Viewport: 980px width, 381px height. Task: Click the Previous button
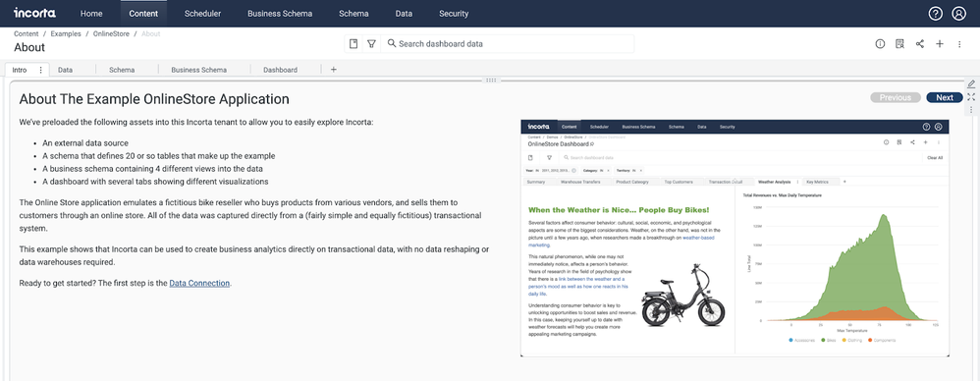coord(895,97)
